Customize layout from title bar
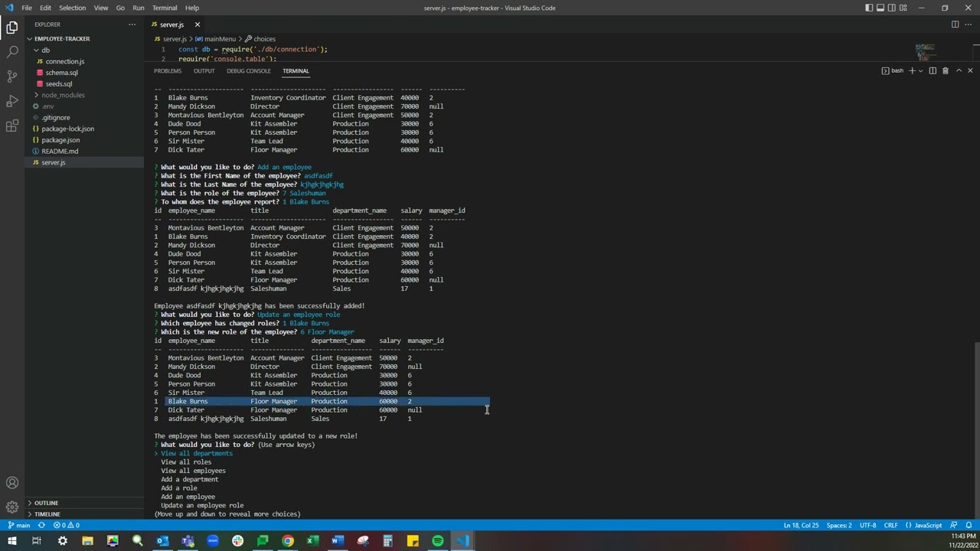The height and width of the screenshot is (551, 980). 903,8
